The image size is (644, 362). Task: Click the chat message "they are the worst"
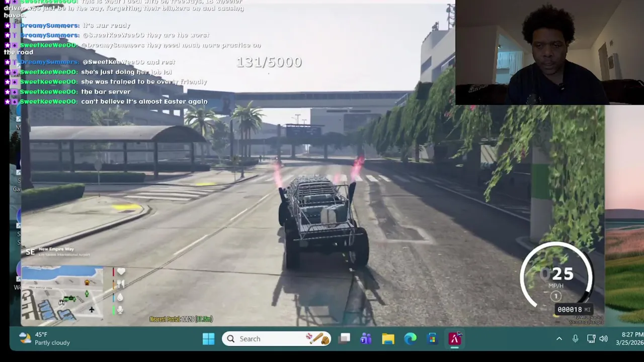[178, 35]
